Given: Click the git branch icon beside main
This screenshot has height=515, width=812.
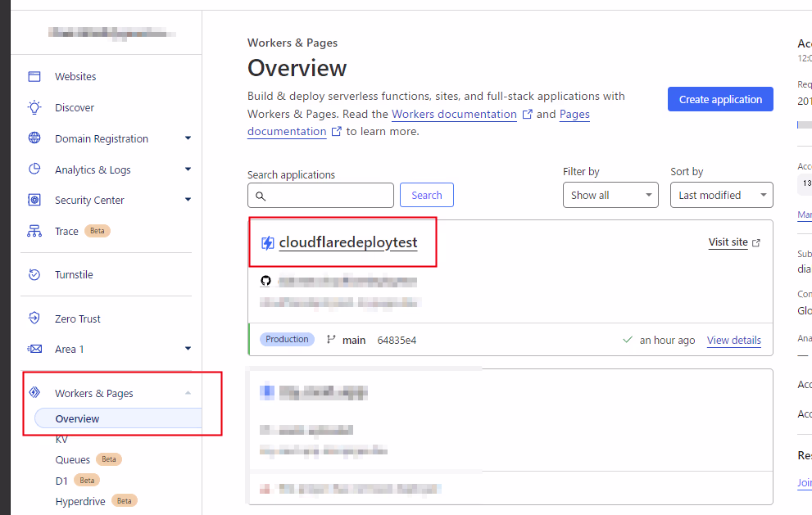Looking at the screenshot, I should tap(331, 340).
